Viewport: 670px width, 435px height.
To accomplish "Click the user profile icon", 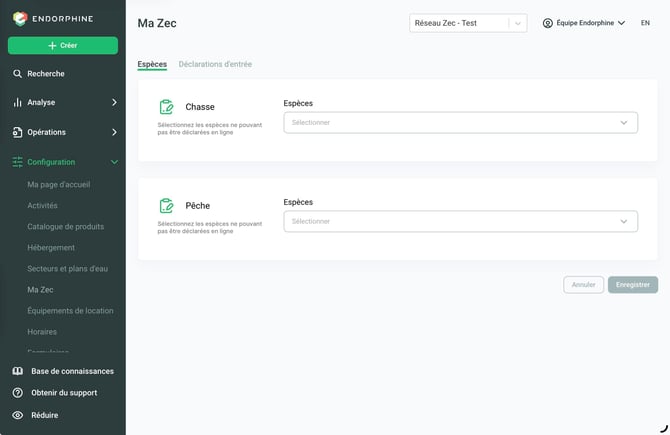I will pos(547,23).
